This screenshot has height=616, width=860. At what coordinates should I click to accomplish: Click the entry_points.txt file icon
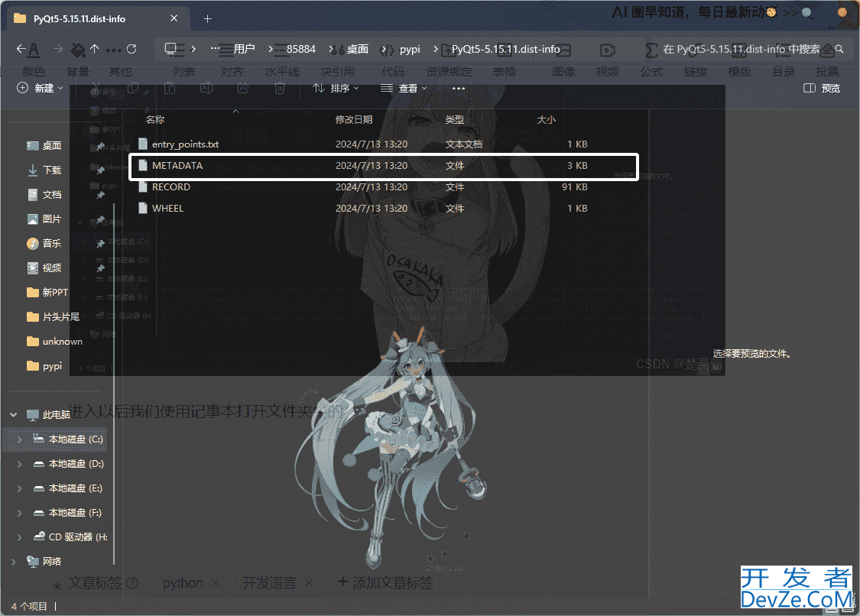coord(143,144)
